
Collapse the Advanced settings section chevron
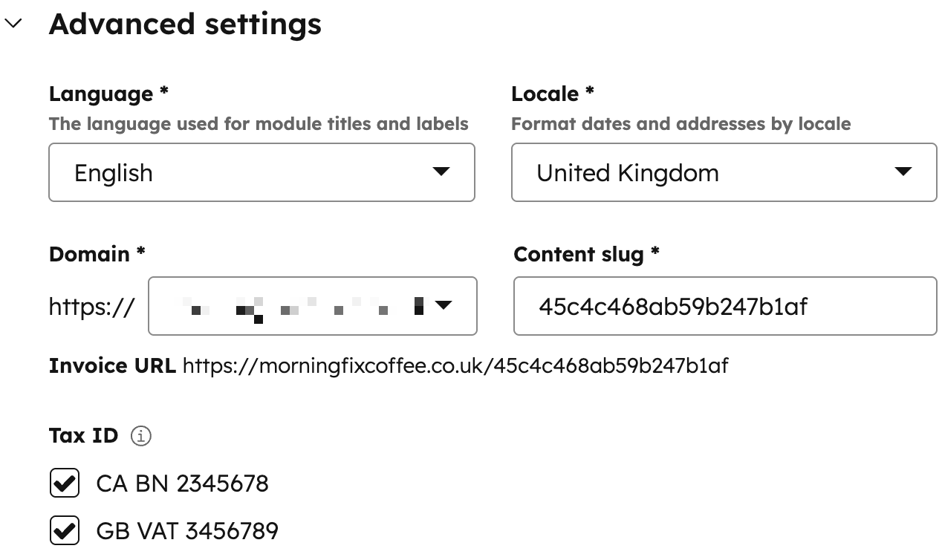pos(14,24)
